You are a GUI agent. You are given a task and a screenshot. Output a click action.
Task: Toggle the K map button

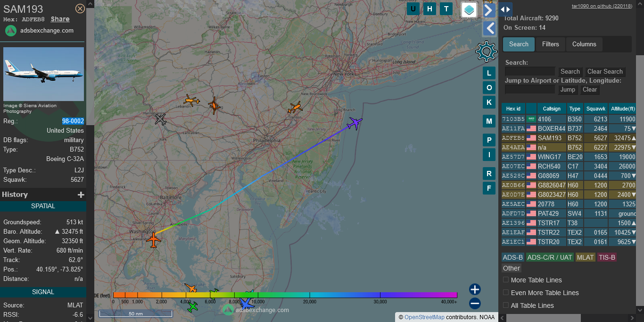pos(489,102)
